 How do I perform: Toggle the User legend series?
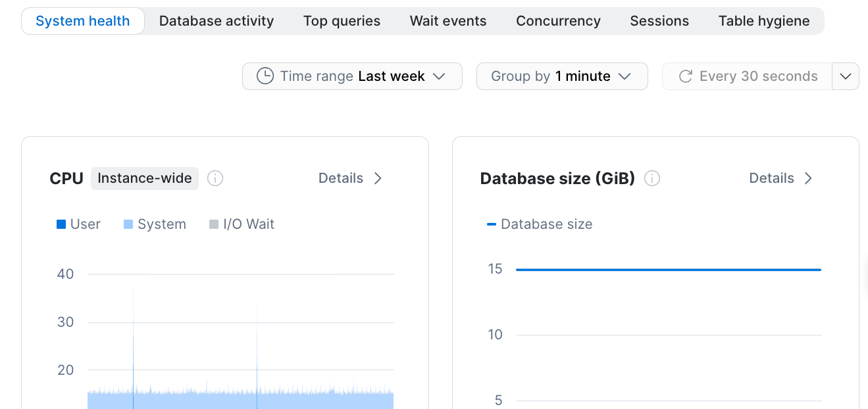coord(78,224)
